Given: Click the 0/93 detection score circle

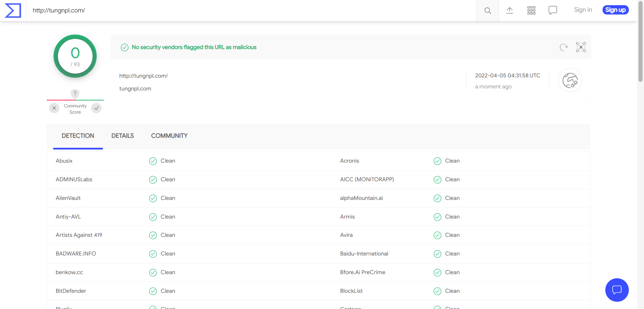Looking at the screenshot, I should point(75,56).
